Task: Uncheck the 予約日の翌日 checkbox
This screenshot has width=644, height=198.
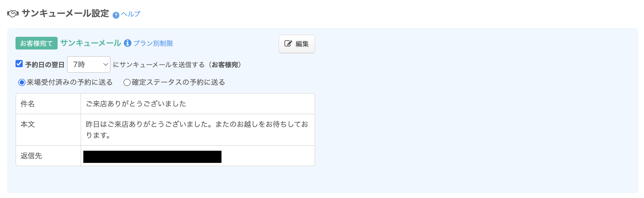Action: [19, 64]
